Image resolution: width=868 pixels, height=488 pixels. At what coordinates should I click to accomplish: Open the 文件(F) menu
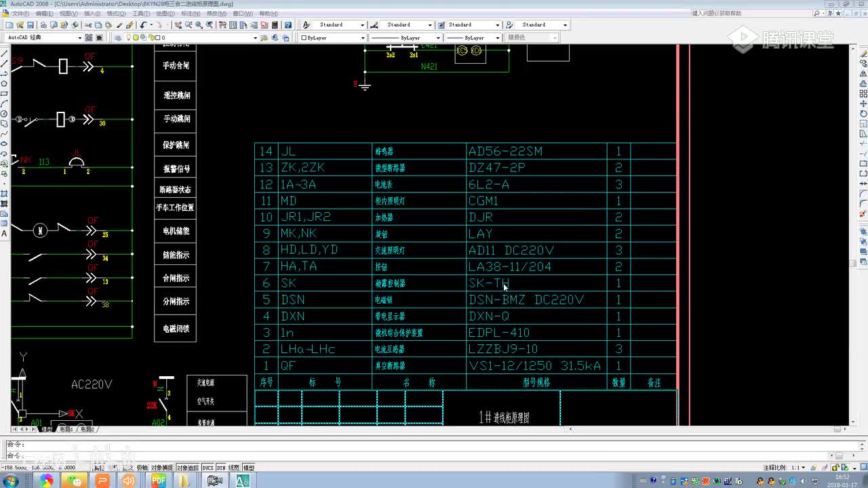click(20, 14)
